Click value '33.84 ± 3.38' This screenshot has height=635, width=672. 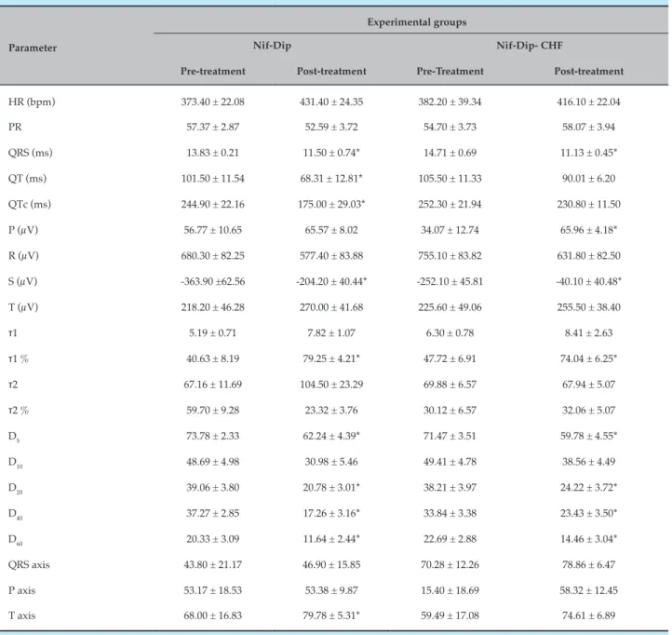click(x=450, y=513)
